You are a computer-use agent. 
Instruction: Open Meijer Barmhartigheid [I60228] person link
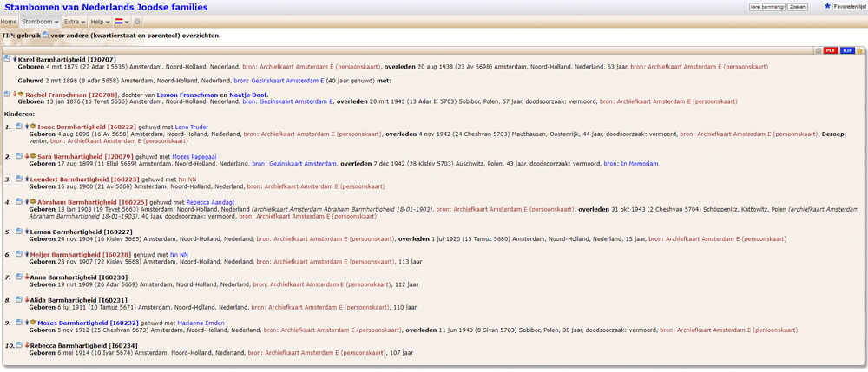tap(79, 254)
